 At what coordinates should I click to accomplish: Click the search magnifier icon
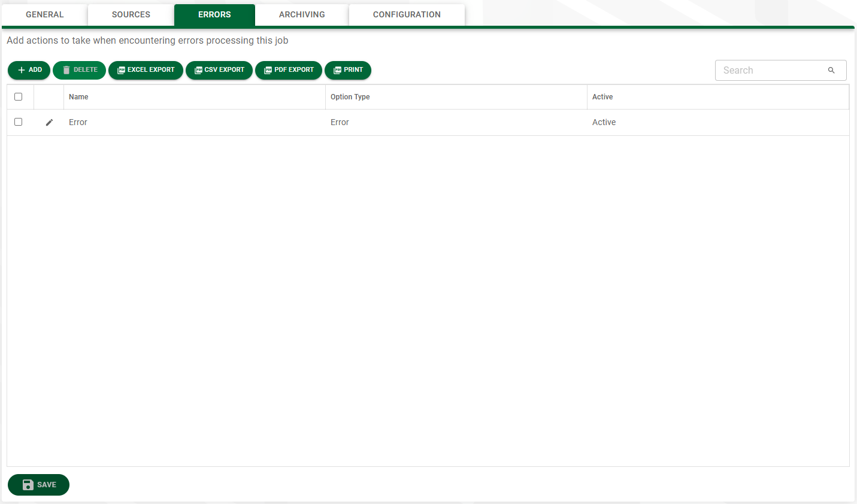831,70
